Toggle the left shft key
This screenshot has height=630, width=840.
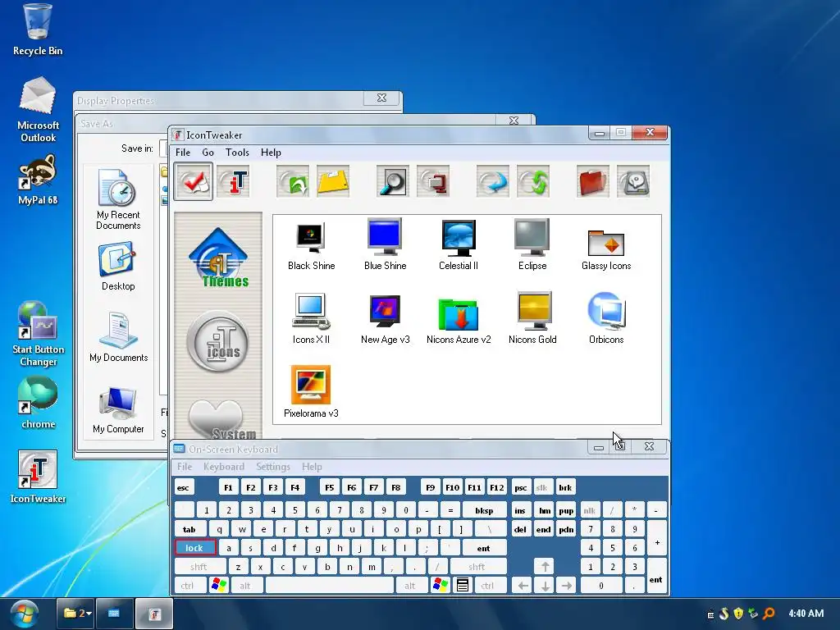point(200,567)
